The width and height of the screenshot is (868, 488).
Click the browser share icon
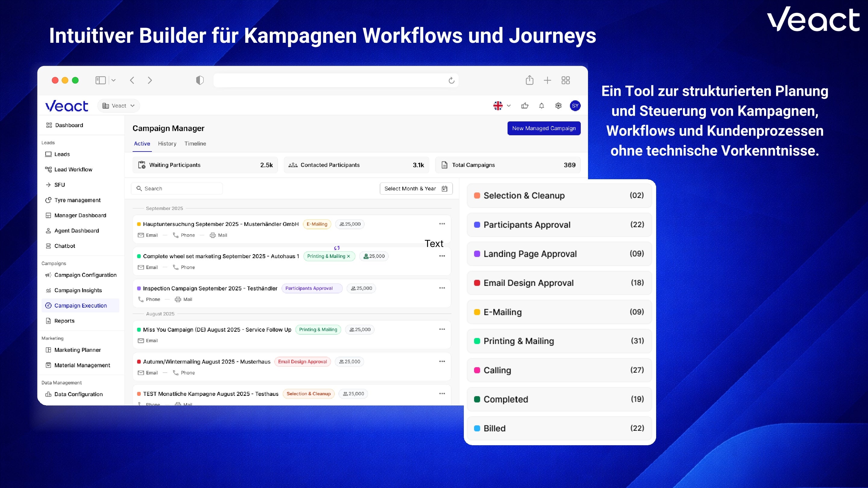(529, 80)
